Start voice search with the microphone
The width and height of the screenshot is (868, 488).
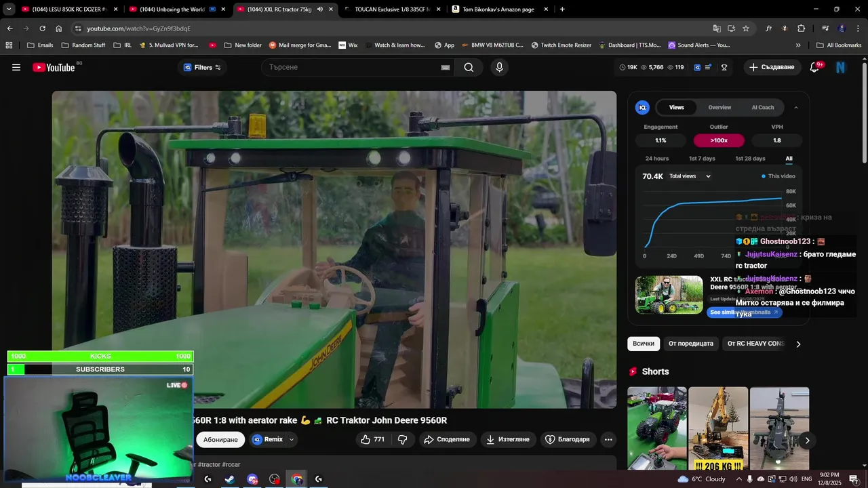500,67
